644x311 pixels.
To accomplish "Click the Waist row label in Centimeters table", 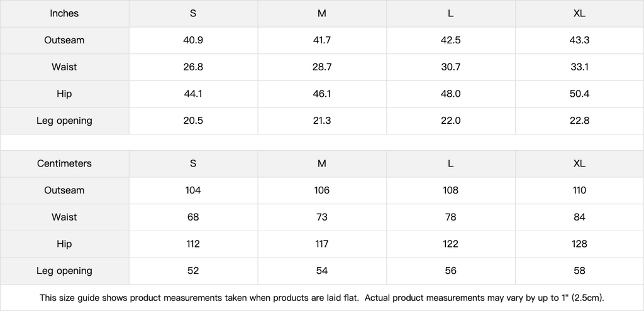I will 64,217.
